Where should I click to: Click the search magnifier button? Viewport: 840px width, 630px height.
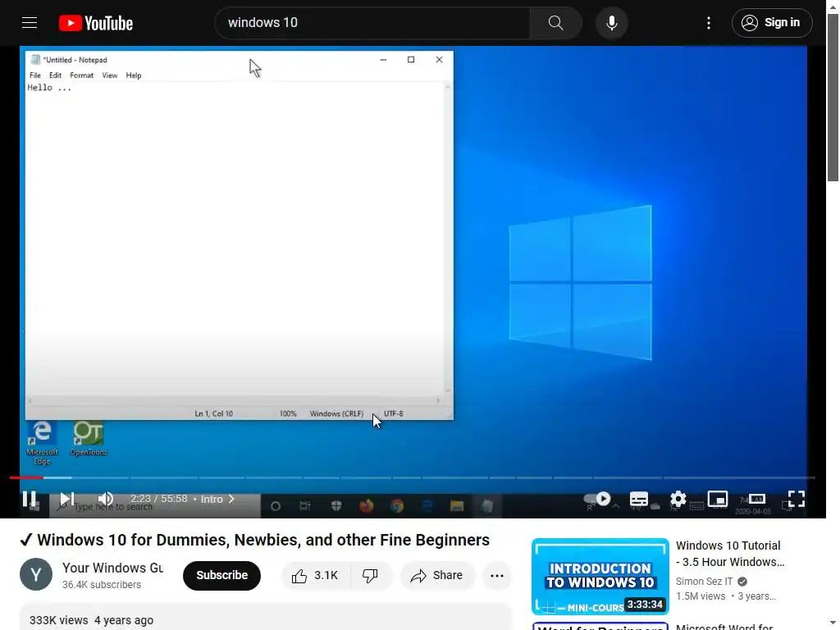point(555,22)
